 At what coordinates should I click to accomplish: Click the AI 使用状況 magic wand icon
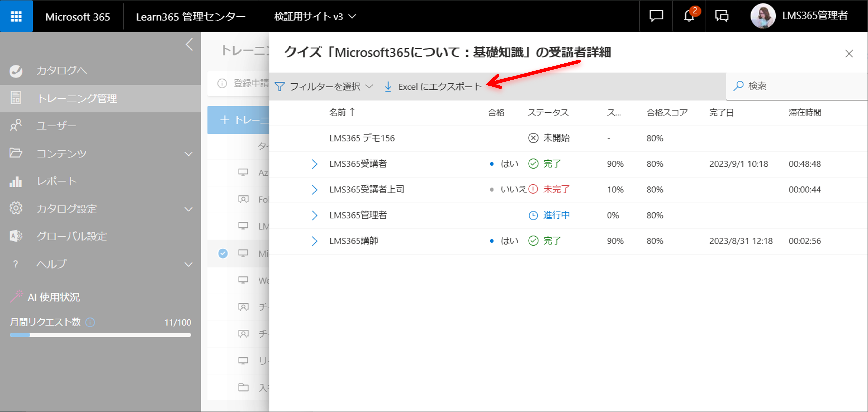(17, 297)
